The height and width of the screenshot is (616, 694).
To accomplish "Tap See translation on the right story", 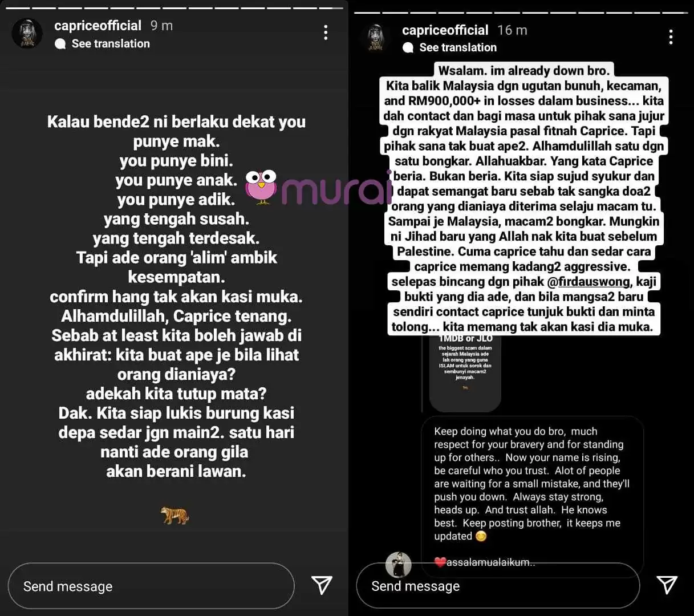I will (x=458, y=48).
